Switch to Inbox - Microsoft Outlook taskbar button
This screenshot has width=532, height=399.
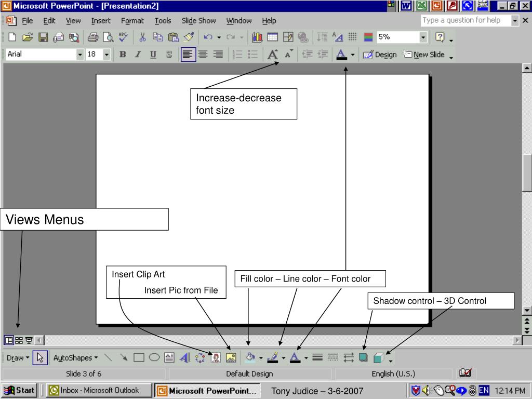(x=99, y=391)
